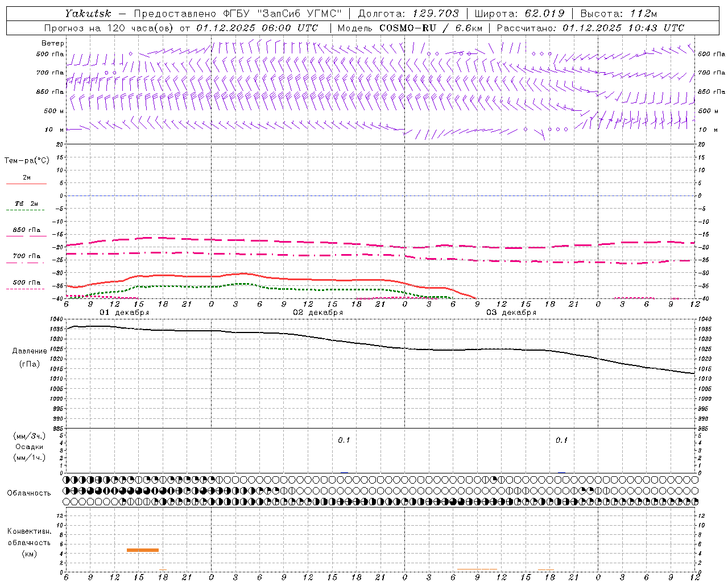The image size is (728, 582).
Task: Click the '03 декабря' date label
Action: [x=511, y=313]
